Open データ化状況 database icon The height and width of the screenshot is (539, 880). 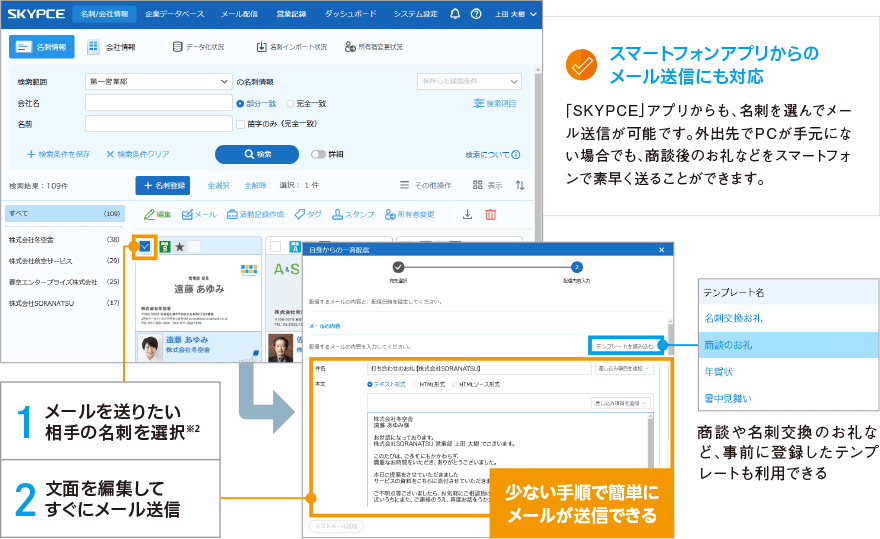(177, 47)
